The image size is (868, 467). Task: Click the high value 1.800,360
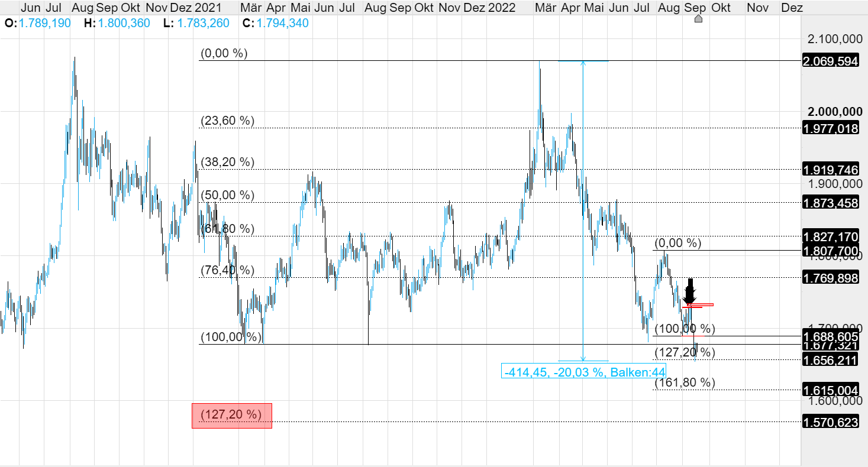124,24
